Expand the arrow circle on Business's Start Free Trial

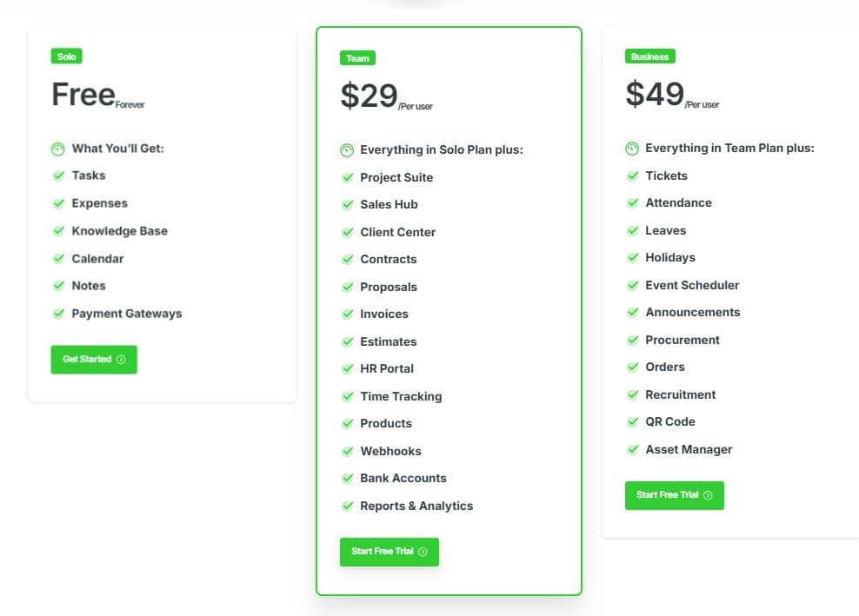[708, 495]
